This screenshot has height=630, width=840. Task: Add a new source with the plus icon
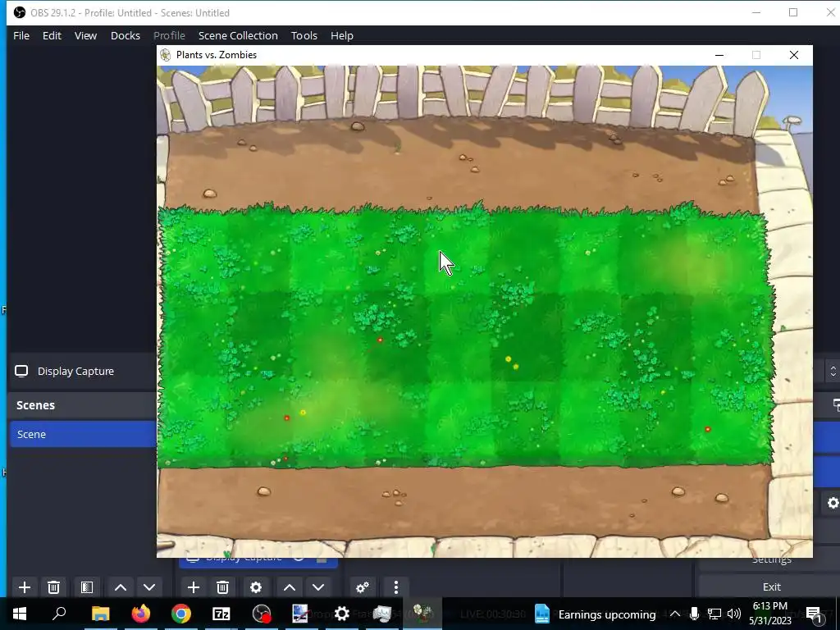[194, 587]
